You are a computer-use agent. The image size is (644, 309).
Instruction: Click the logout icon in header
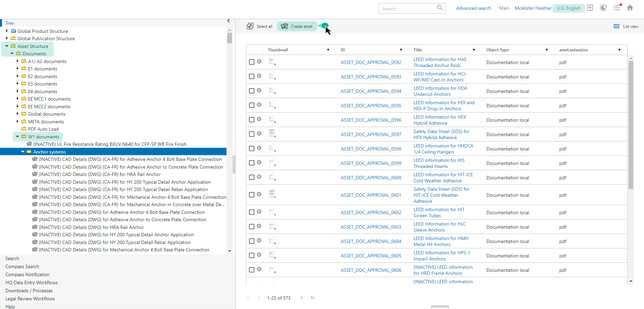(x=590, y=8)
